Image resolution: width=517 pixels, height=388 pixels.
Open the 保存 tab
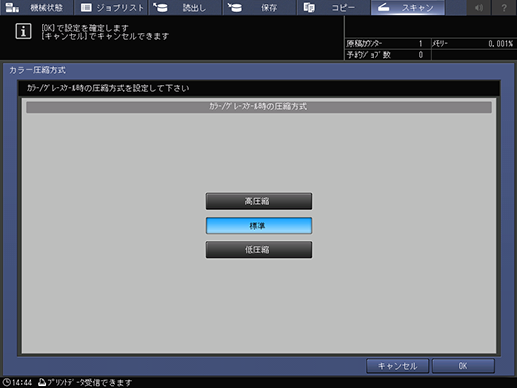(259, 7)
